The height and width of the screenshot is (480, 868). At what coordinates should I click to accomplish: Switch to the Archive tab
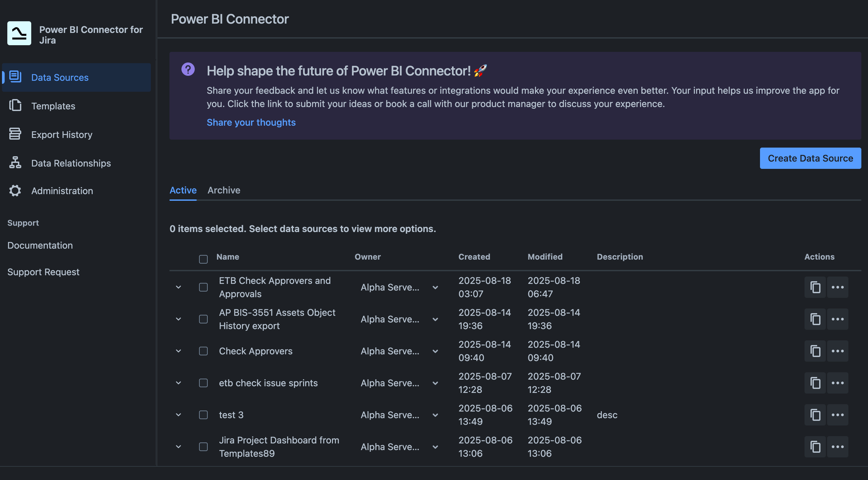(224, 190)
